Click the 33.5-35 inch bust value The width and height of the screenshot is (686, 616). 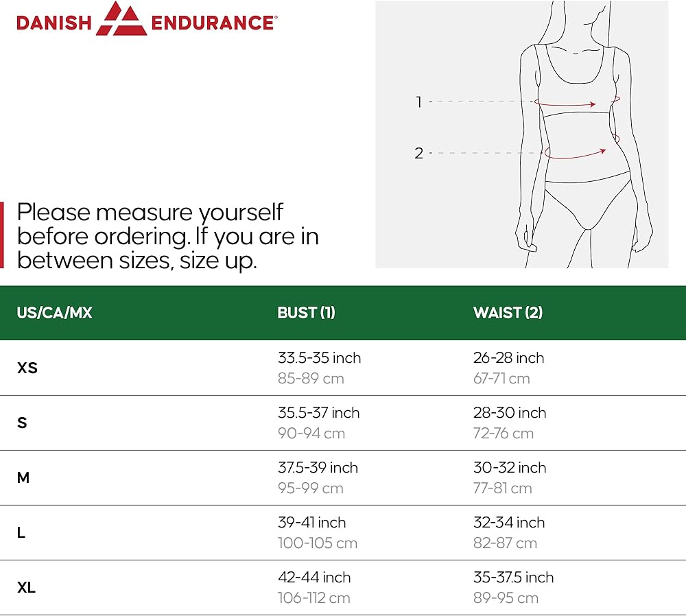point(319,358)
